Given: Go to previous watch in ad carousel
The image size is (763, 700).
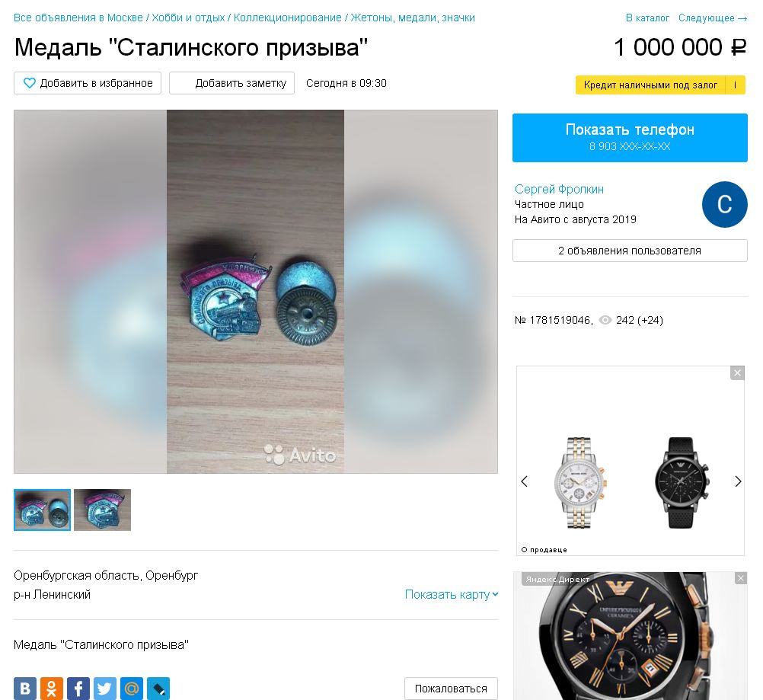Looking at the screenshot, I should tap(524, 481).
